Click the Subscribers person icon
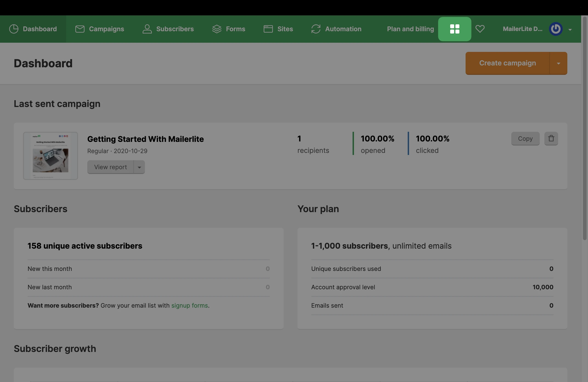588x382 pixels. tap(147, 29)
